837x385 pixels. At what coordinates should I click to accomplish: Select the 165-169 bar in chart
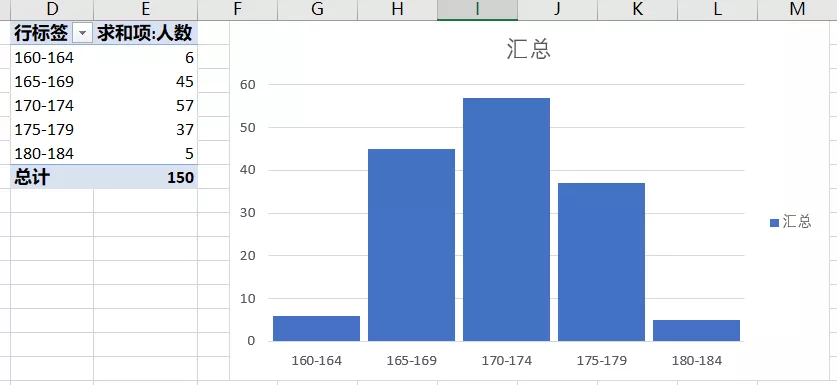pyautogui.click(x=412, y=245)
